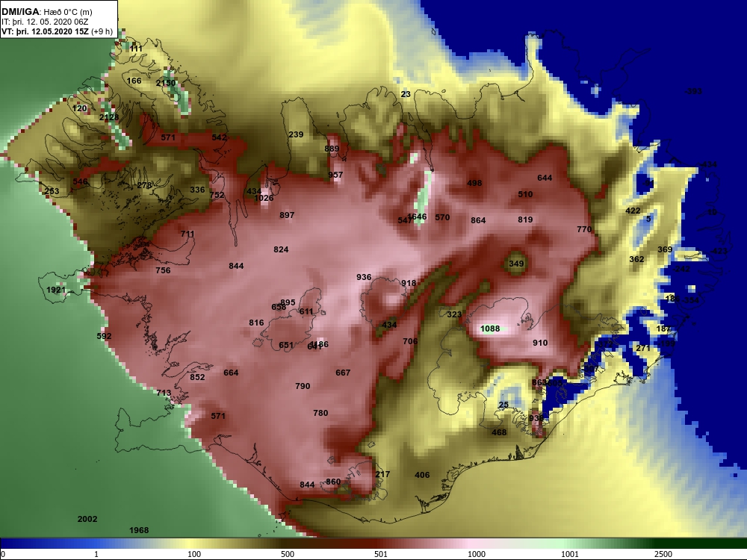This screenshot has width=747, height=560.
Task: Click the map value 239
Action: click(296, 134)
